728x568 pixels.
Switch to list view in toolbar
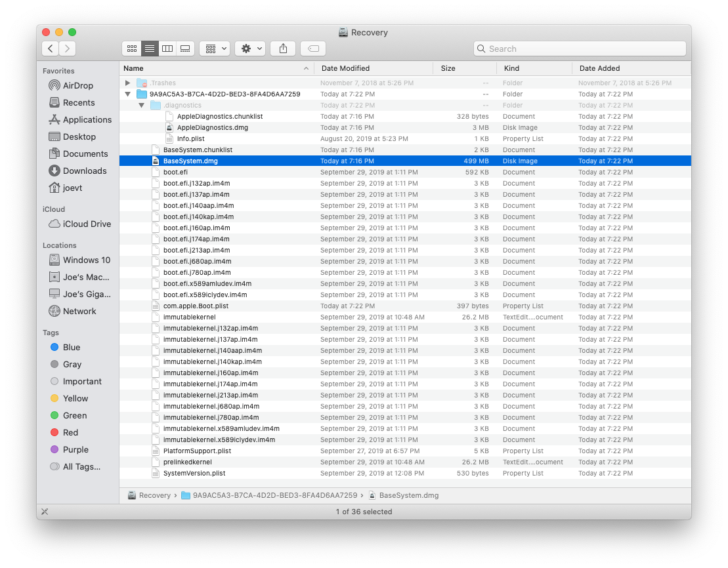150,49
